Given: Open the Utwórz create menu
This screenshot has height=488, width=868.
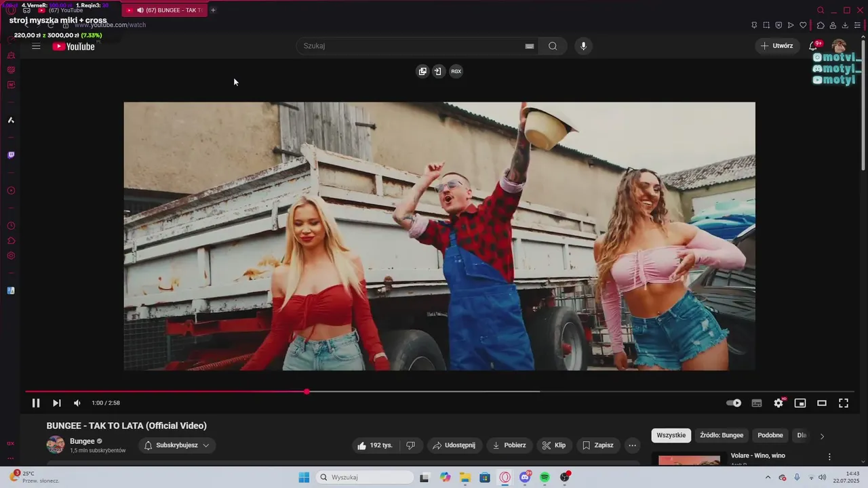Looking at the screenshot, I should [776, 46].
